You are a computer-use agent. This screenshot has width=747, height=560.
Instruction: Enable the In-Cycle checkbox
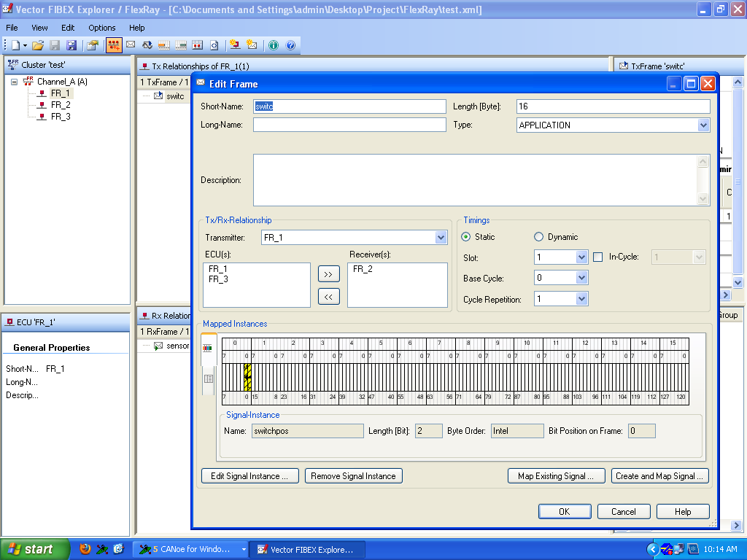pyautogui.click(x=598, y=257)
